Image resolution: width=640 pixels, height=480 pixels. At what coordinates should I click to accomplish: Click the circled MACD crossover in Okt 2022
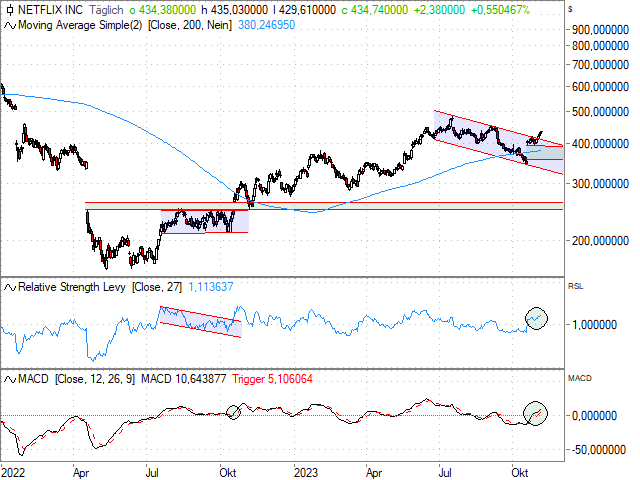233,412
